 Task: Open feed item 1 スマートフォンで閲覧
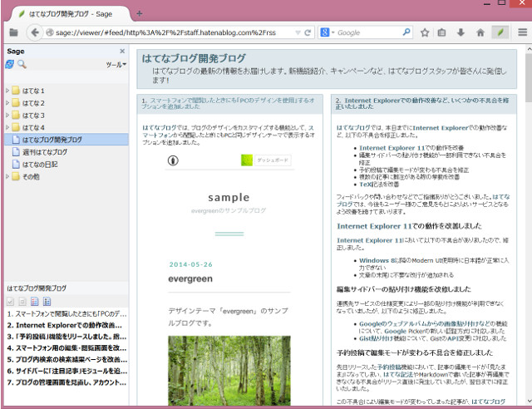click(x=66, y=313)
